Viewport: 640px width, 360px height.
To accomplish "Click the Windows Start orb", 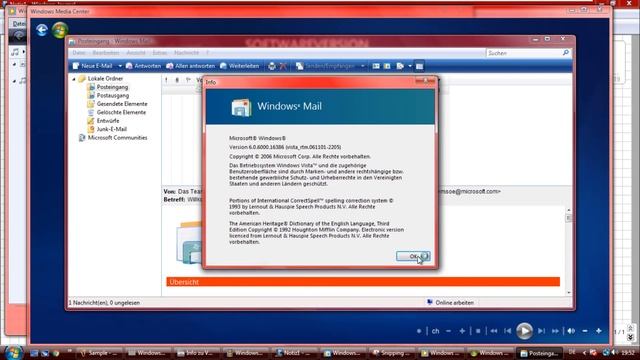I will (14, 353).
